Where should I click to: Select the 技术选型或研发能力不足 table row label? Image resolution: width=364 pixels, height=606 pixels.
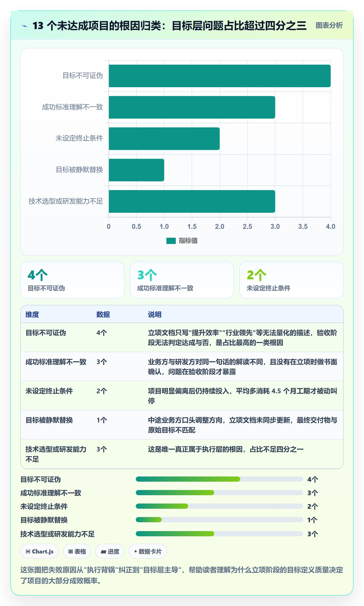point(56,454)
